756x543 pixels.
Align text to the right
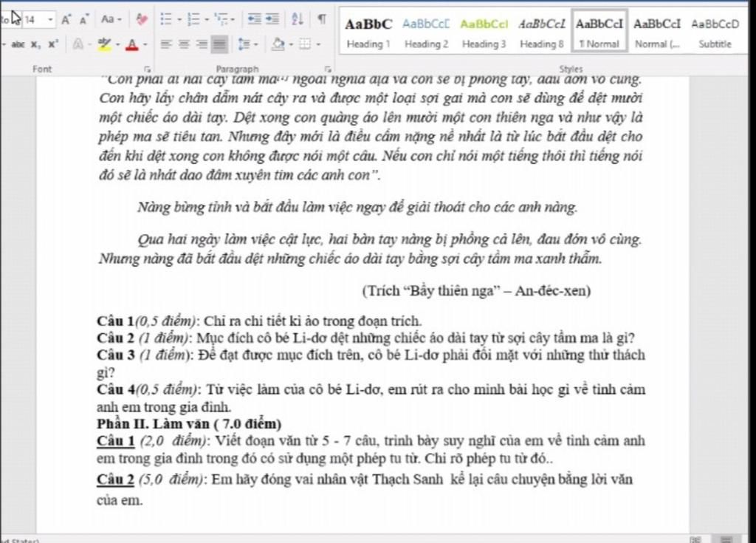(x=202, y=44)
